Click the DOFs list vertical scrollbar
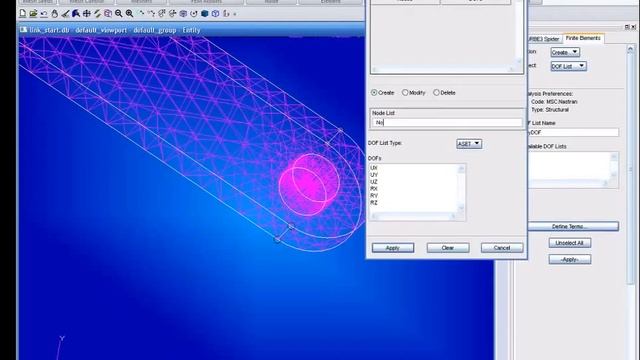The image size is (640, 360). [x=462, y=189]
